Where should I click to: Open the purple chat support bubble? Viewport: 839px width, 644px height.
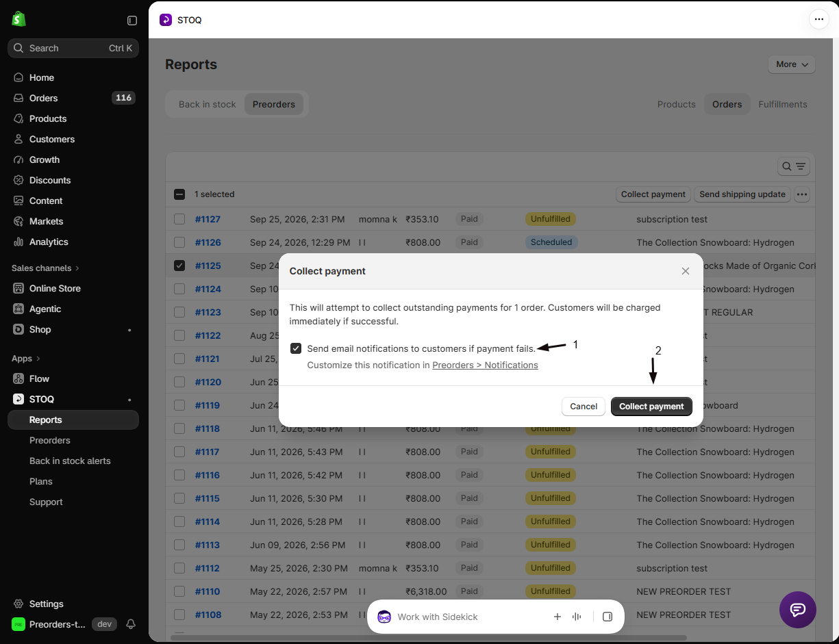tap(798, 610)
